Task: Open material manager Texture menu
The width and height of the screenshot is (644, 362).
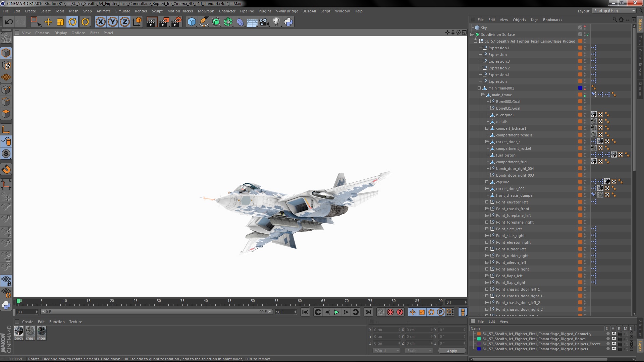Action: point(75,322)
